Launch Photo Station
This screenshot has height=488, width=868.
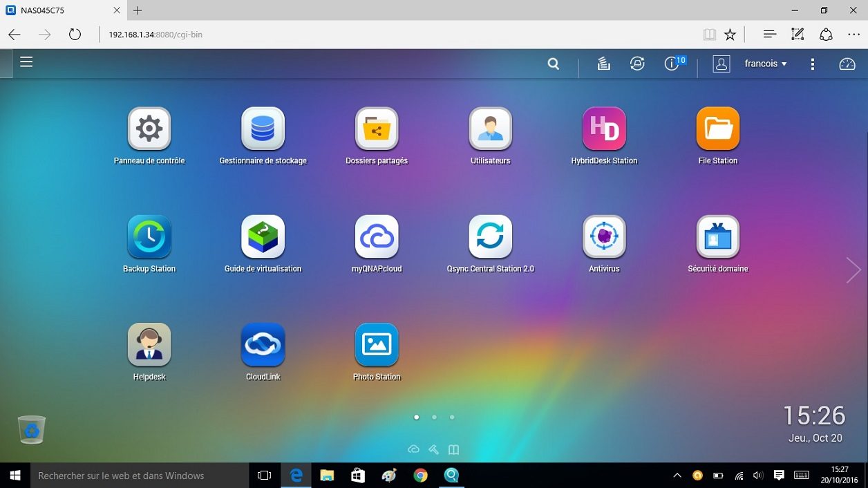(x=377, y=344)
